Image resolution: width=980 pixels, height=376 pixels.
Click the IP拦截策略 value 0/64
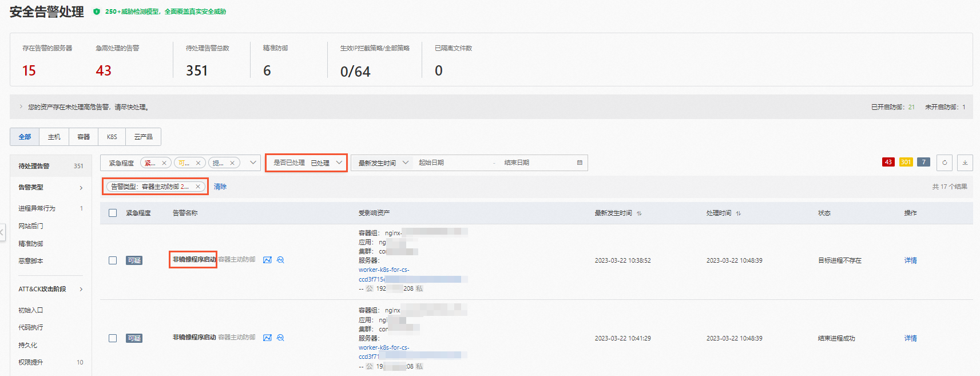tap(355, 72)
